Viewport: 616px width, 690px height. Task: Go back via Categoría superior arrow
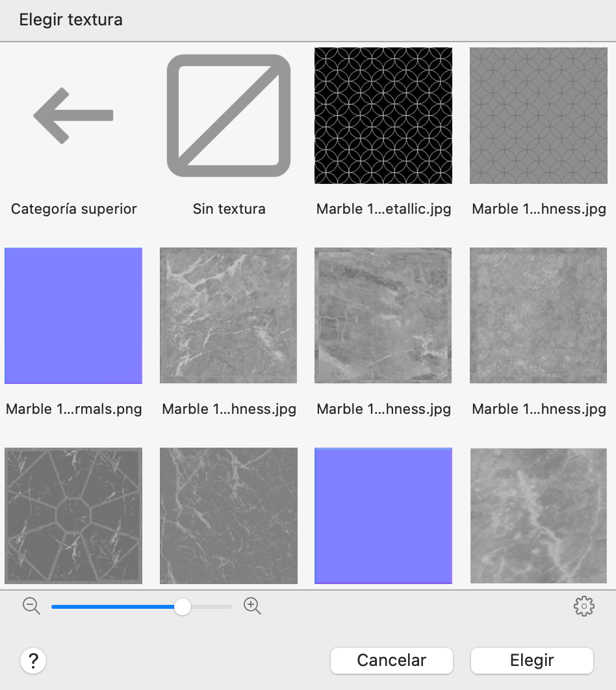[x=73, y=116]
